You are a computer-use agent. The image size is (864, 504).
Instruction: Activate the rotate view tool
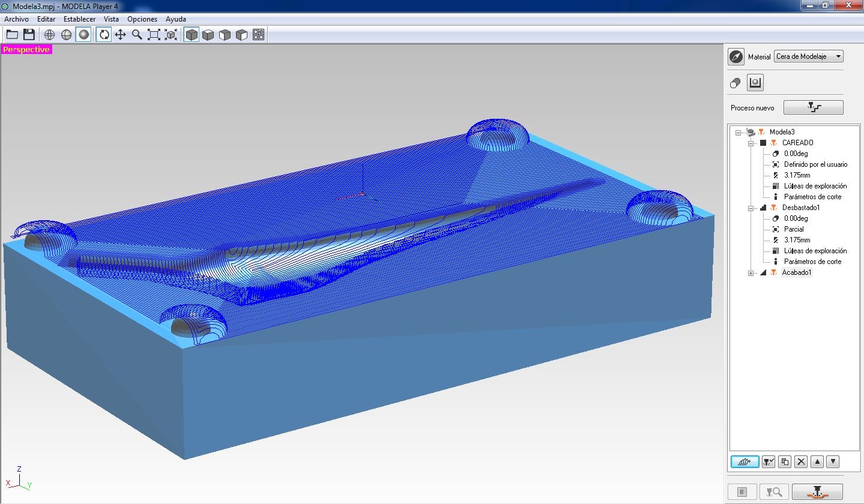pos(104,35)
